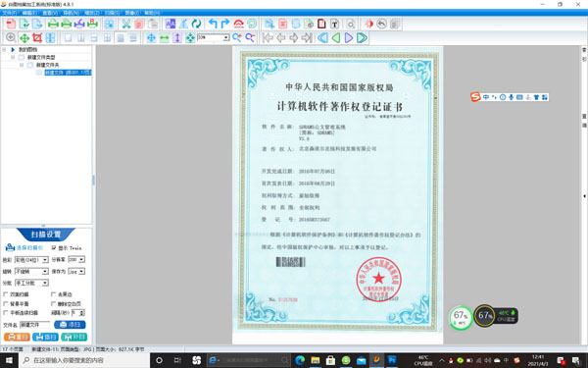The image size is (588, 368).
Task: Open the first menu 文件(F)
Action: tap(10, 13)
